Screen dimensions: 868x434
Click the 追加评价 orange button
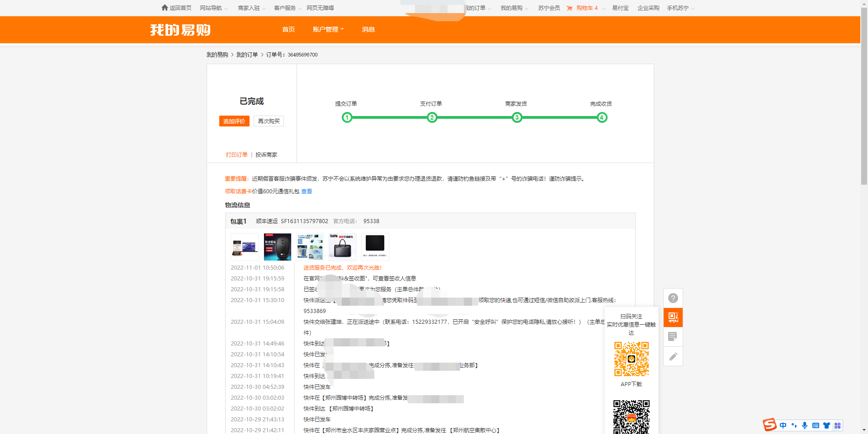click(x=234, y=121)
